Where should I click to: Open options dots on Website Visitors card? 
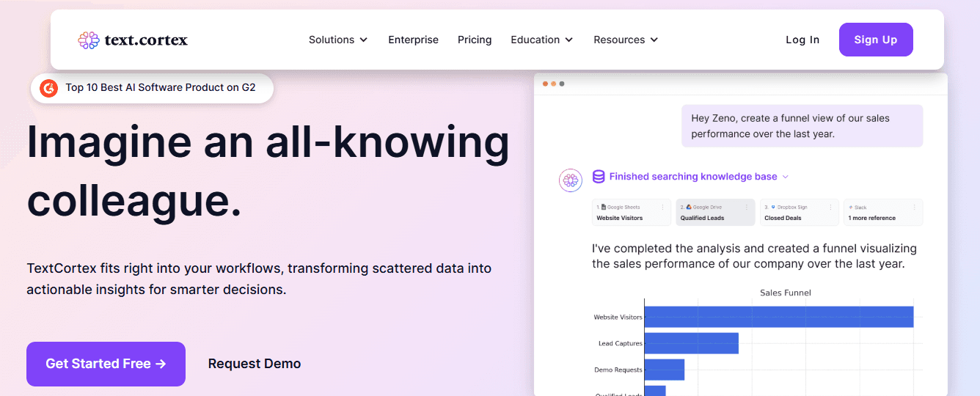tap(663, 208)
